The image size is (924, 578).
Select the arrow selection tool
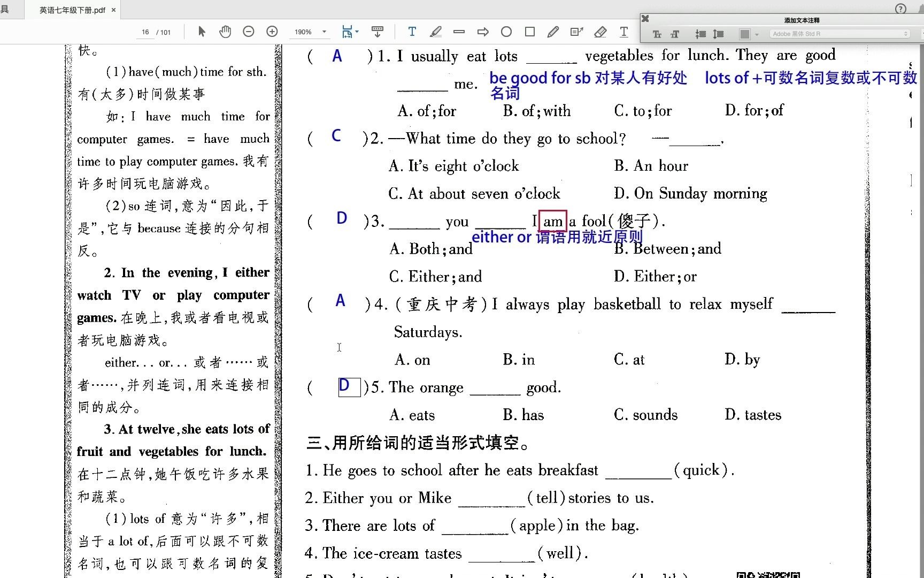click(202, 32)
